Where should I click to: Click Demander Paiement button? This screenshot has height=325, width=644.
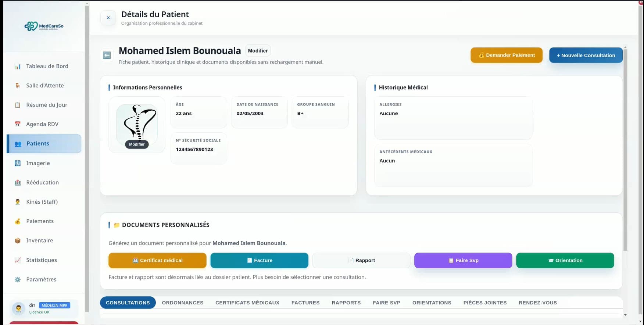(507, 55)
